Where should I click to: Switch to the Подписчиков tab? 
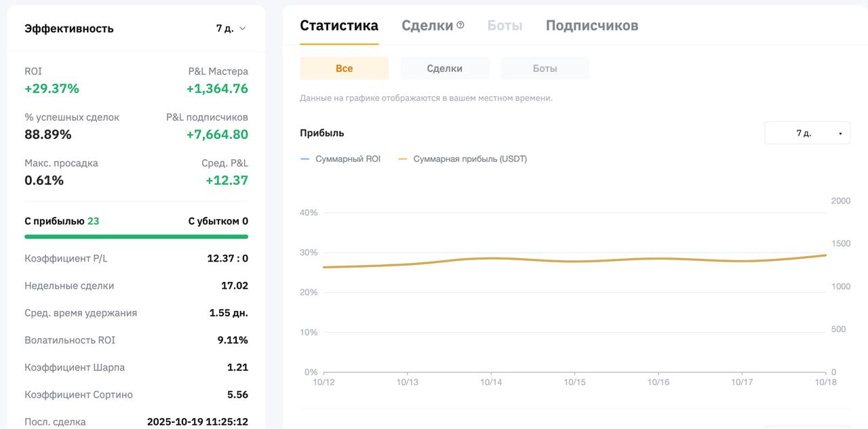tap(591, 24)
